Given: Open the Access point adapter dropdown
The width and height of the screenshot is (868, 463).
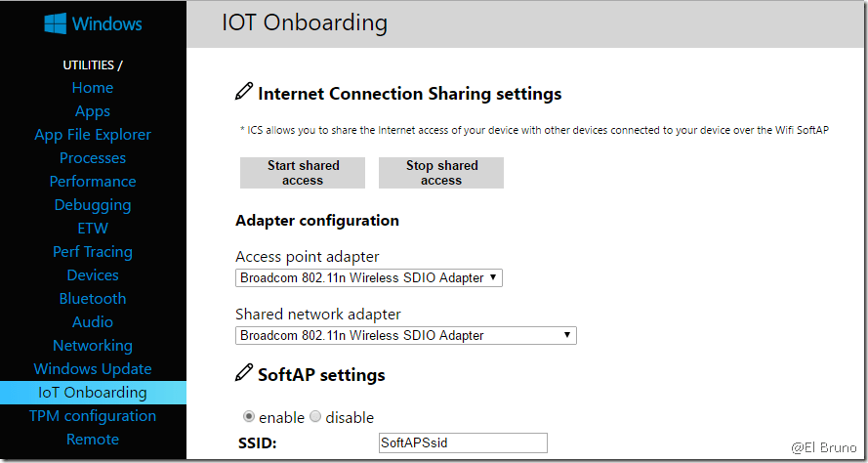Looking at the screenshot, I should pyautogui.click(x=369, y=277).
